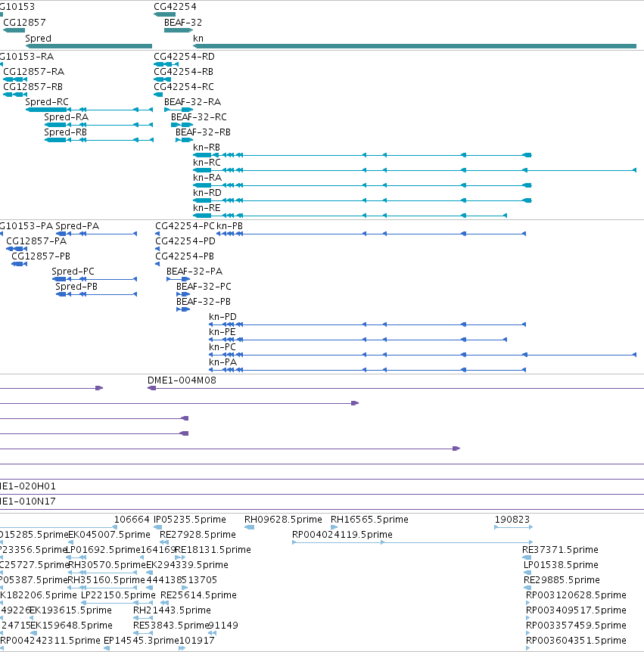Click protein feature CG42254-PD

pyautogui.click(x=157, y=249)
